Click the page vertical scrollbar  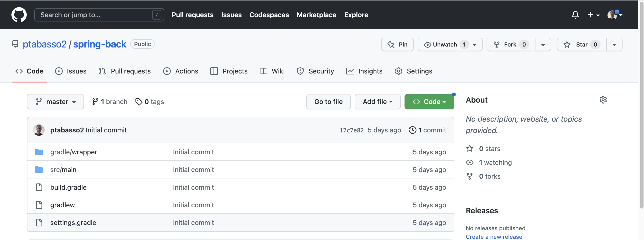pyautogui.click(x=641, y=105)
